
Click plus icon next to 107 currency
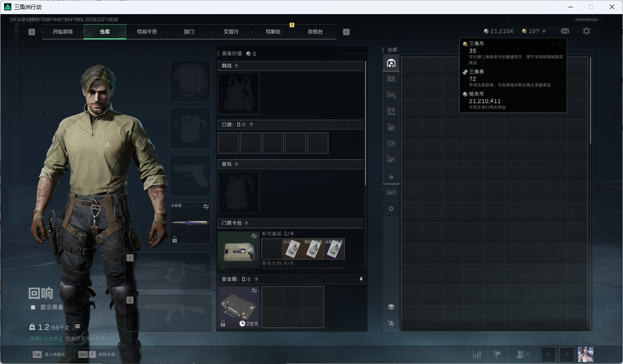544,31
